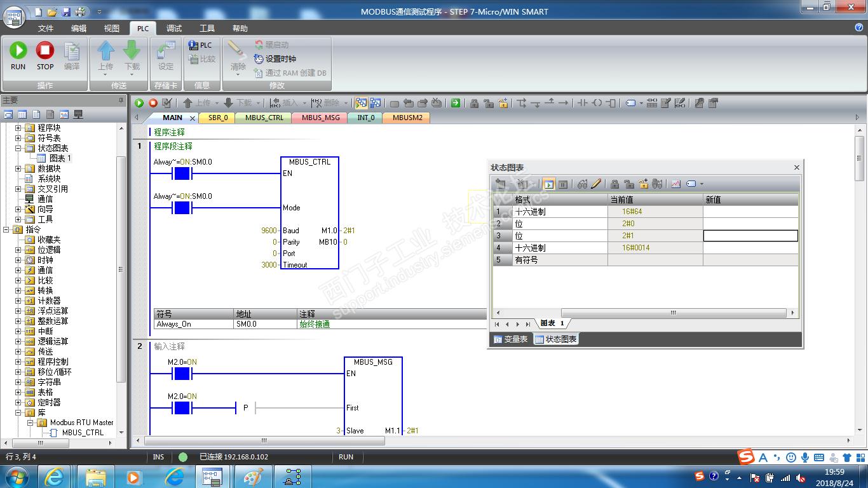
Task: Toggle chart status continuous monitoring in 状态图表
Action: pyautogui.click(x=549, y=184)
